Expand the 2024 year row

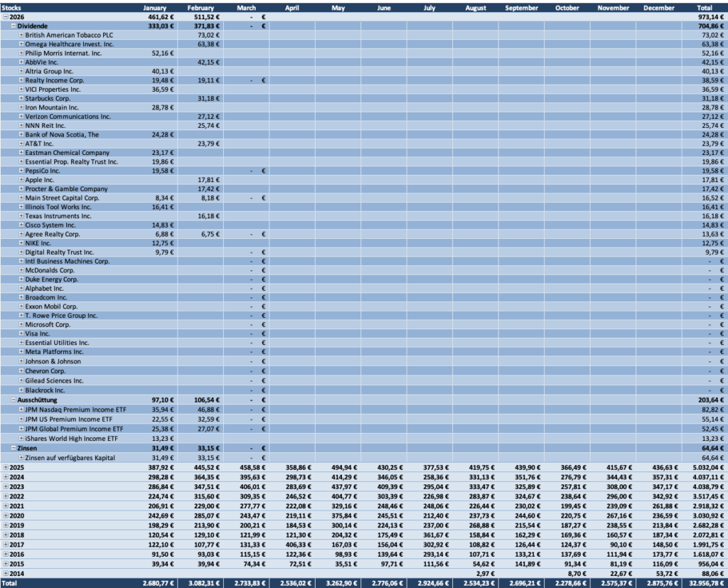[7, 476]
